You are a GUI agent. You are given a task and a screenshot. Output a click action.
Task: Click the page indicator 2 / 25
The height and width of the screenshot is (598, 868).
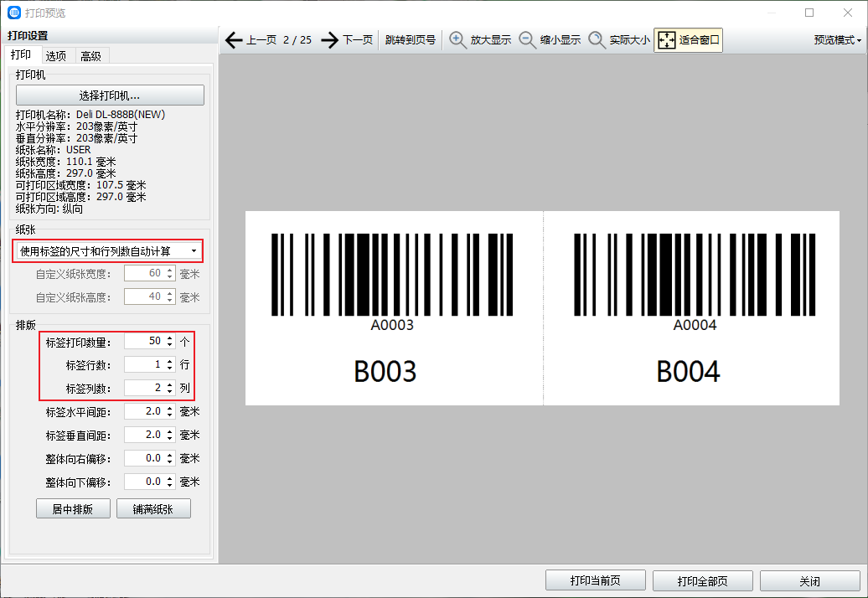[297, 40]
